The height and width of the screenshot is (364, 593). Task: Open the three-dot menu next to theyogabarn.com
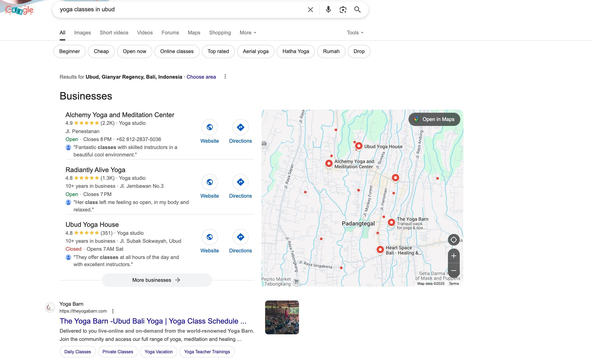click(113, 311)
